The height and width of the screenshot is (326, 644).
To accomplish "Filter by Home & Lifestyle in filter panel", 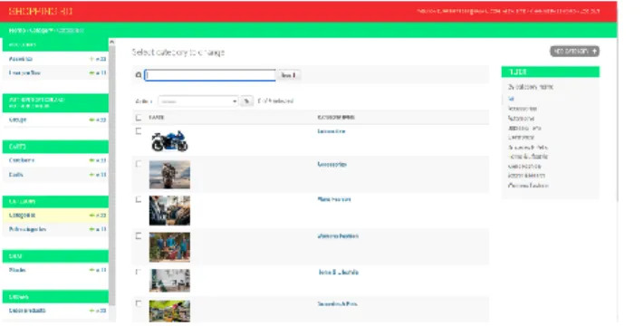I will pos(528,157).
